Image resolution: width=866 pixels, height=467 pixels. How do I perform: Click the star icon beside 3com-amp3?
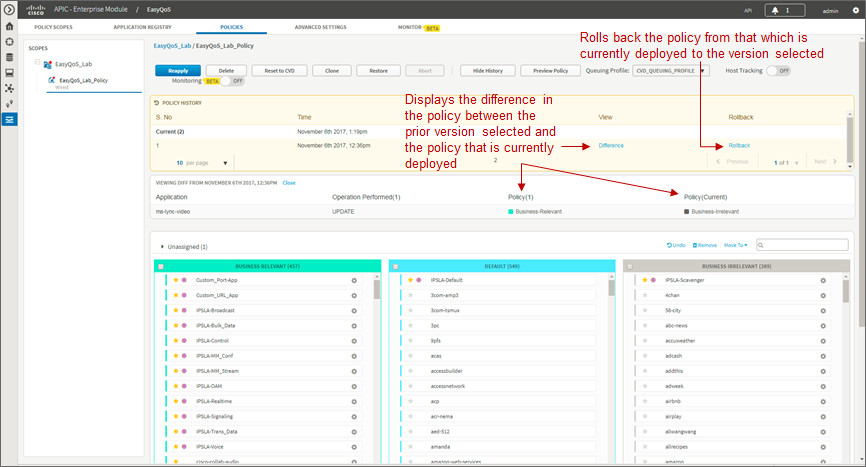click(x=410, y=295)
